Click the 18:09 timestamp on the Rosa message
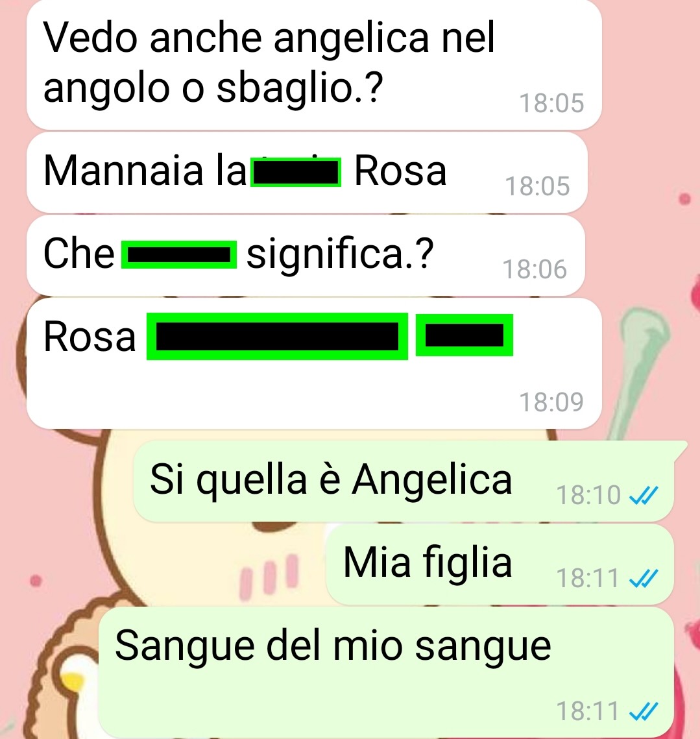 tap(551, 402)
